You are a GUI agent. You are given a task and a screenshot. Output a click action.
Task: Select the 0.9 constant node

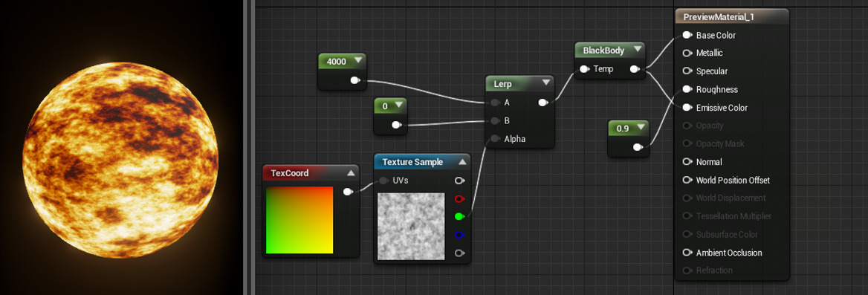628,138
